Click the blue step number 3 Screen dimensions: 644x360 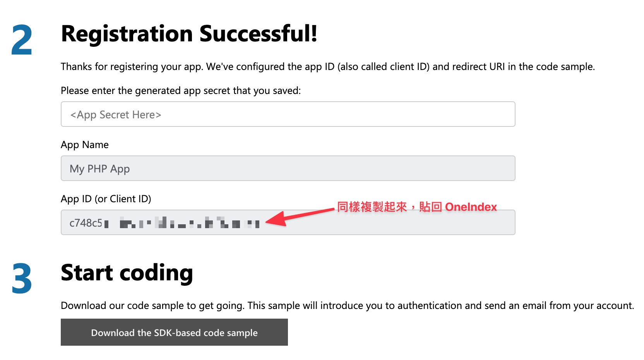(22, 278)
